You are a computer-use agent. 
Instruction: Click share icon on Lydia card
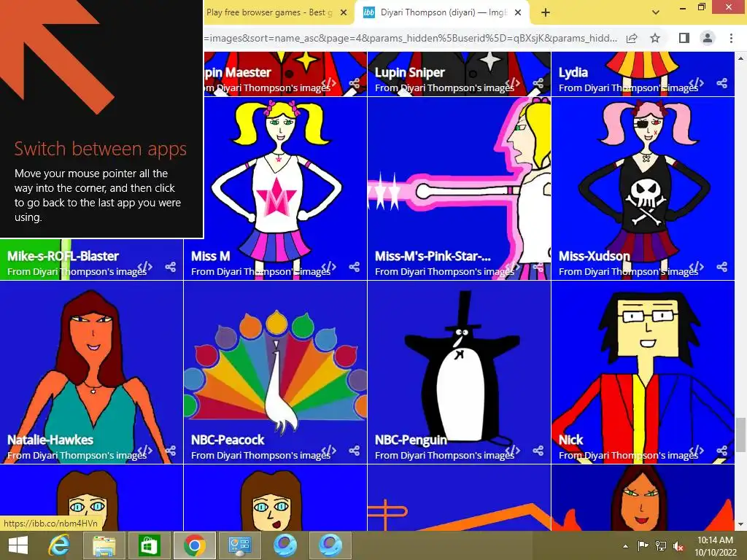pyautogui.click(x=721, y=83)
